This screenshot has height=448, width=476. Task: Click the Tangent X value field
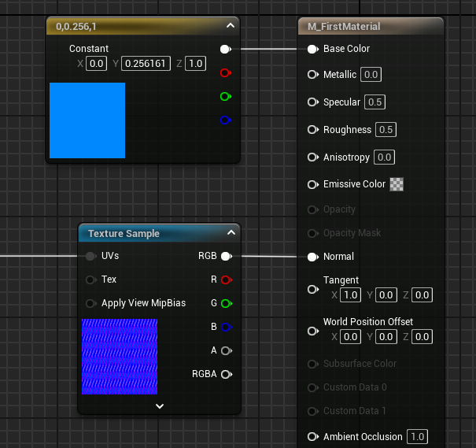351,295
